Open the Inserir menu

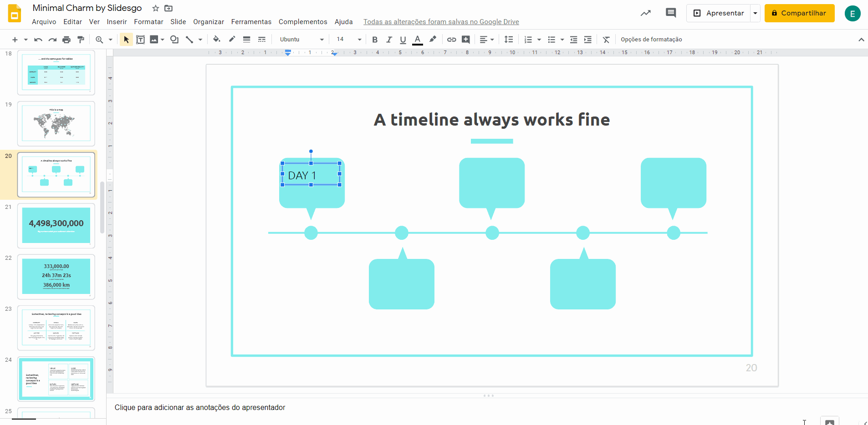(x=117, y=22)
